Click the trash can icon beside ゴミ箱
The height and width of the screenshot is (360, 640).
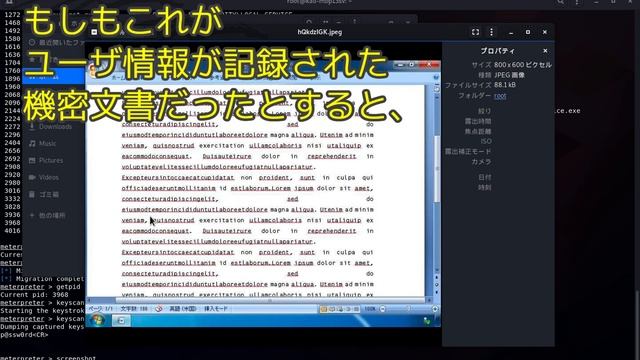coord(32,194)
